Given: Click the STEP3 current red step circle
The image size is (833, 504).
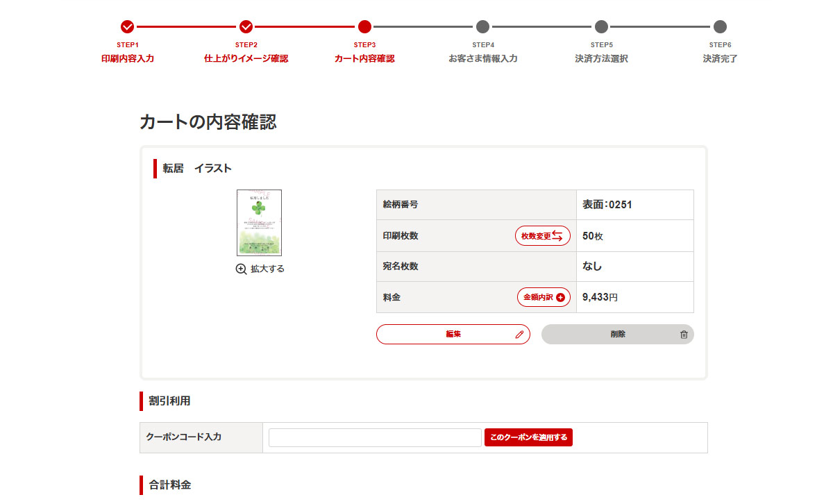Looking at the screenshot, I should click(364, 27).
